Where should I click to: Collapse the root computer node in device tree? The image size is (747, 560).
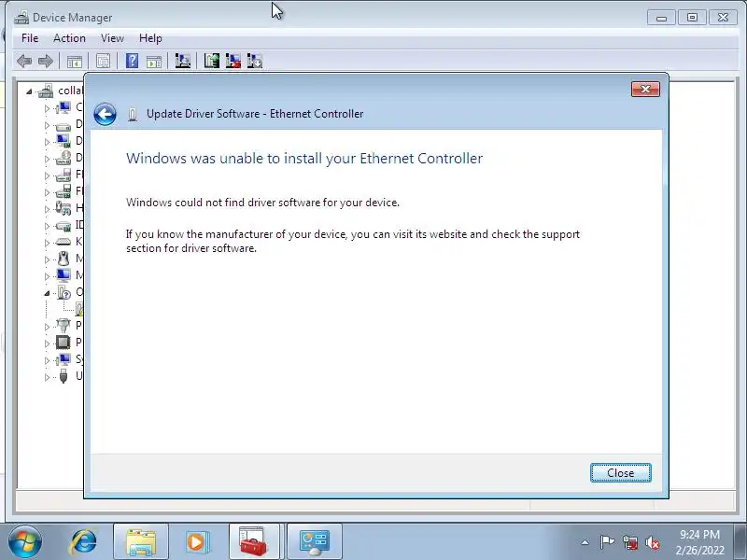(x=29, y=91)
